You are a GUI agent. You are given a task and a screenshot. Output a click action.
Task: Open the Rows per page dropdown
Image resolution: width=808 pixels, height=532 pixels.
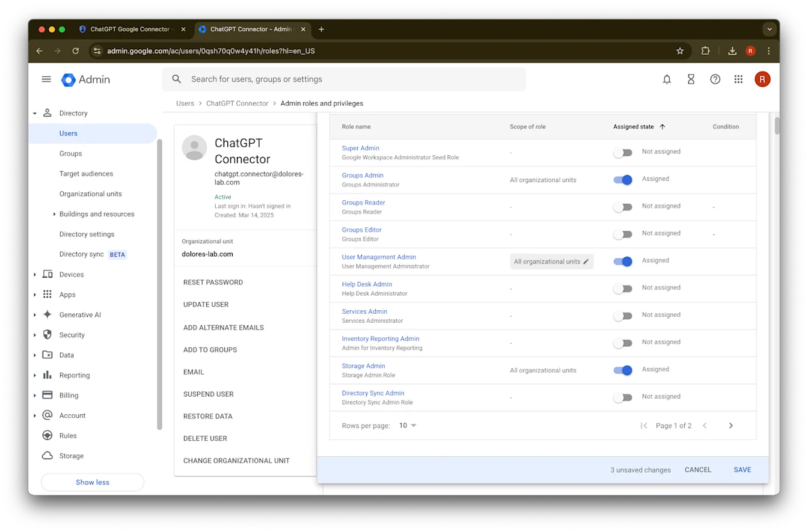tap(408, 426)
